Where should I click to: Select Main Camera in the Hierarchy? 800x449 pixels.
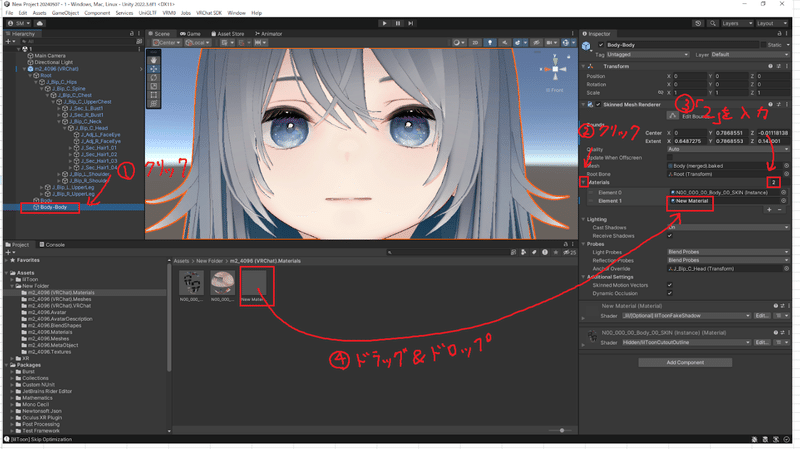[50, 56]
